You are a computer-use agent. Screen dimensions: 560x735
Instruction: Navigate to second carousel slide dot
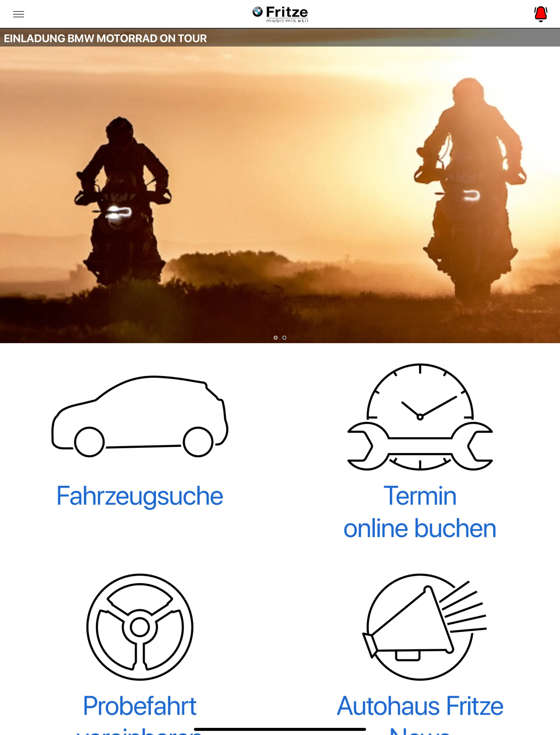coord(285,337)
